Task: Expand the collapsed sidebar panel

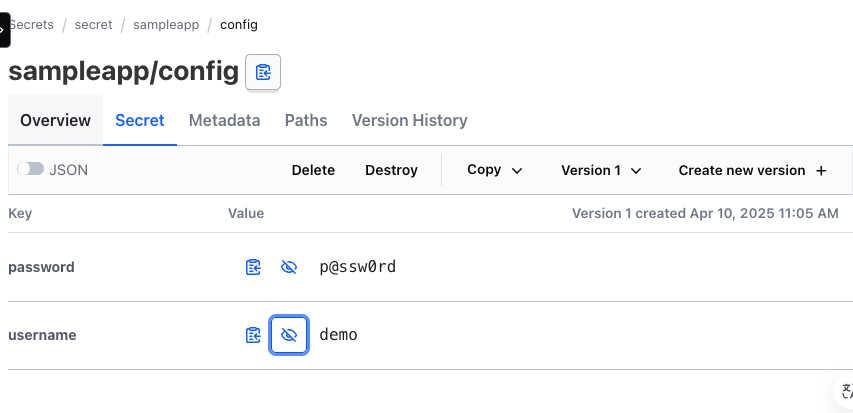Action: coord(4,30)
